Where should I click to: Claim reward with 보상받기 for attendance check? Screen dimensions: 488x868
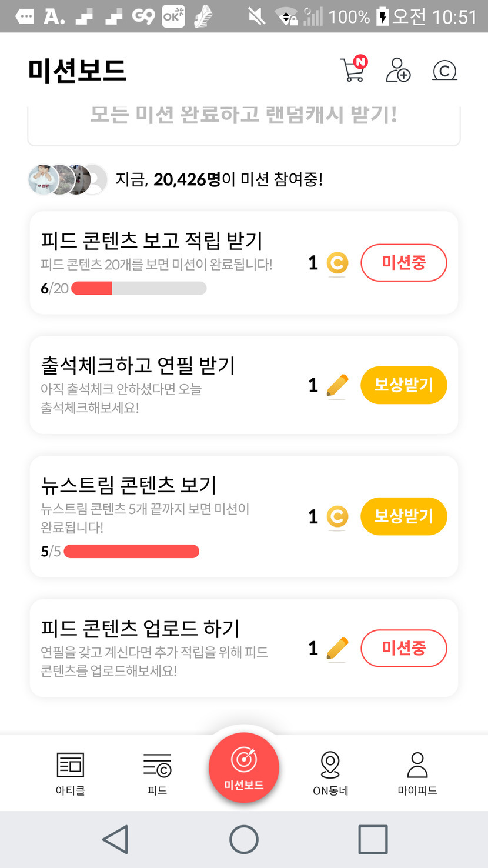[x=403, y=385]
